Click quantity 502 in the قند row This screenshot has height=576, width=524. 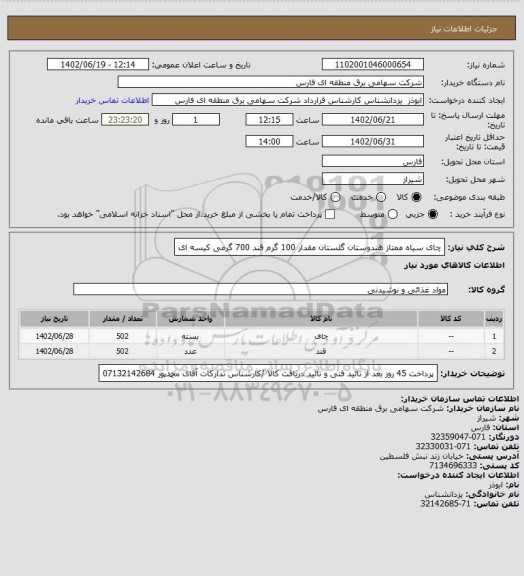pyautogui.click(x=123, y=351)
